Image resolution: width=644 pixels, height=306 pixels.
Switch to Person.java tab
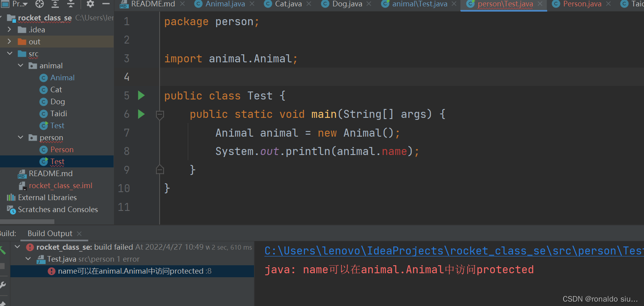[x=582, y=4]
